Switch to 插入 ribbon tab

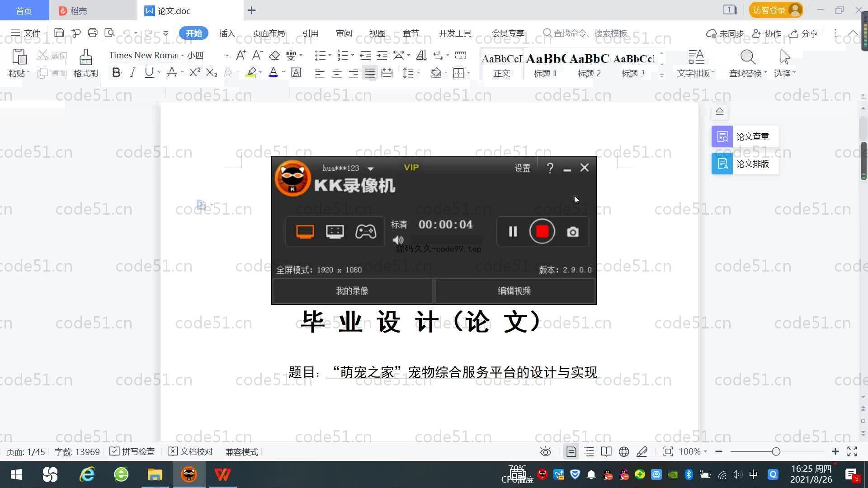point(227,33)
